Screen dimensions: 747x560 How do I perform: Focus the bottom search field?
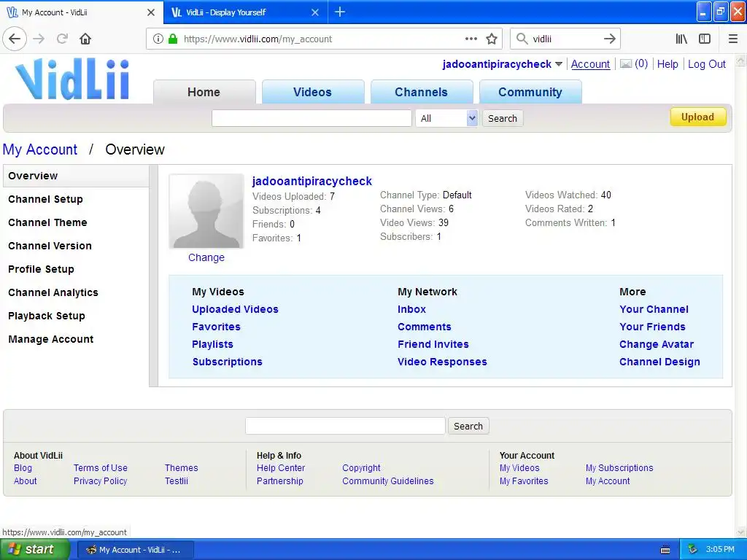[x=345, y=426]
